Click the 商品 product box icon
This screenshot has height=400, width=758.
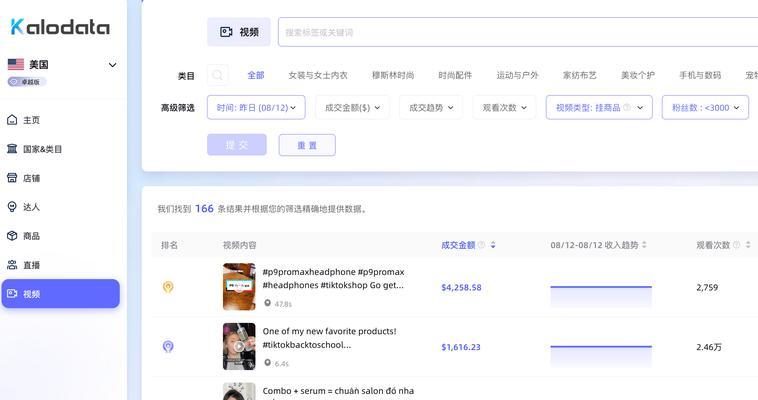pos(12,236)
